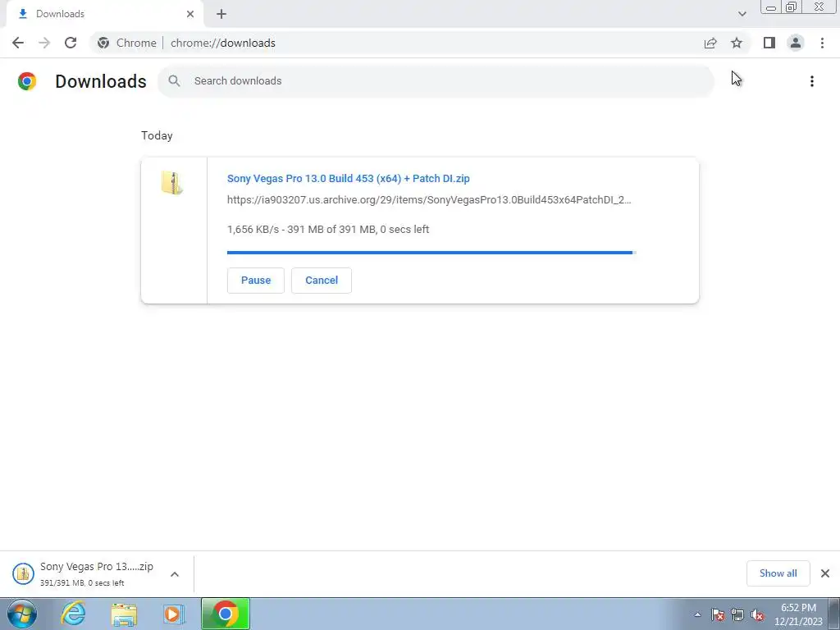The width and height of the screenshot is (840, 630).
Task: Share this page via share icon
Action: [710, 43]
